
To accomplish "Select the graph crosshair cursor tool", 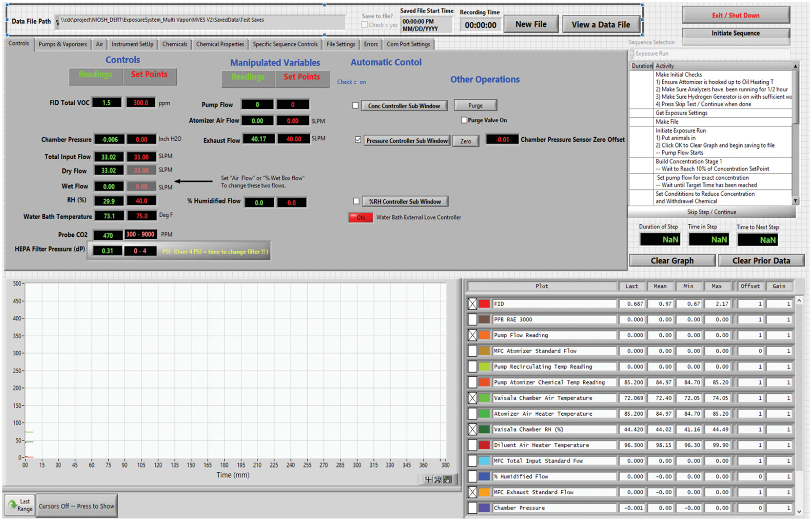I will pyautogui.click(x=428, y=479).
